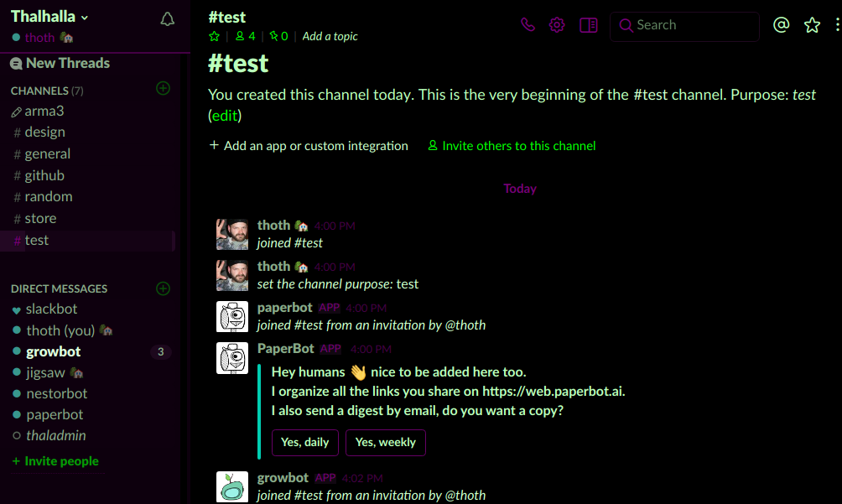
Task: Open the Thalhalla workspace menu
Action: (50, 17)
